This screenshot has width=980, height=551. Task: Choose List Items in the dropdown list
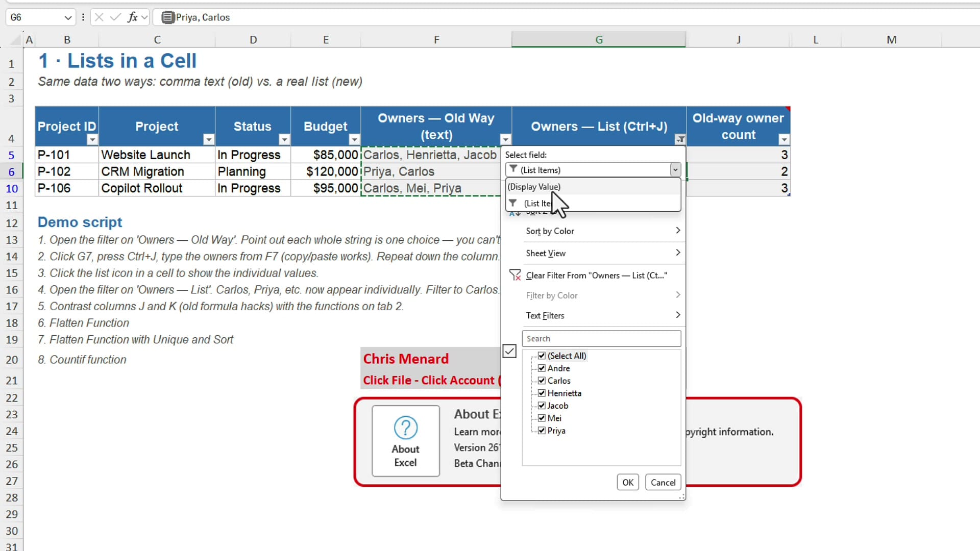(594, 203)
